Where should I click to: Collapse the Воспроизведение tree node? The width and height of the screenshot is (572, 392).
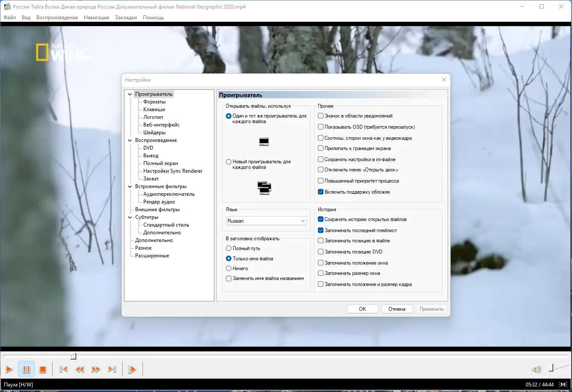tap(130, 140)
